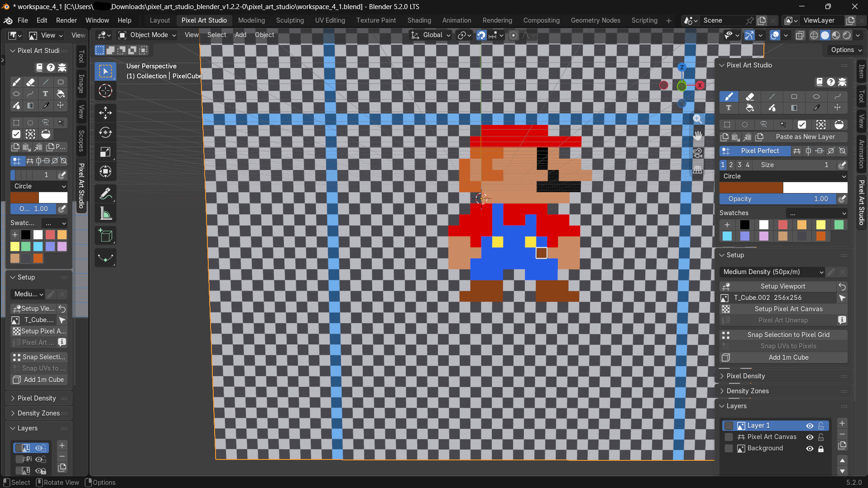
Task: Expand the Density Zones panel in the 3D viewport sidebar
Action: 747,391
